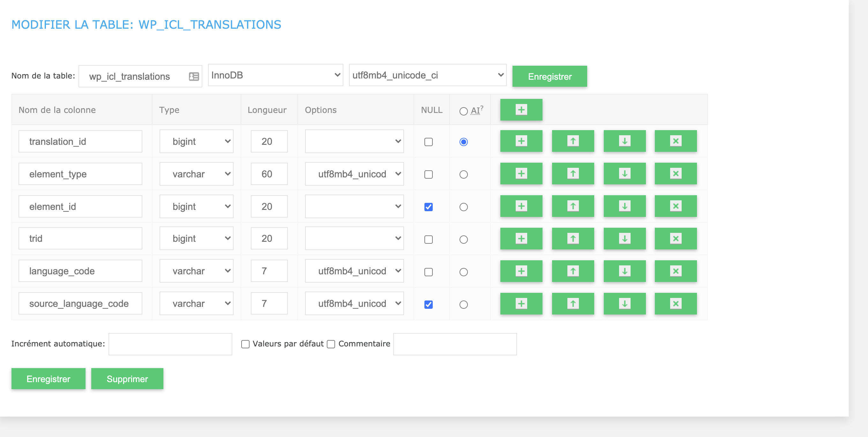Viewport: 868px width, 437px height.
Task: Enable NULL for translation_id
Action: click(428, 142)
